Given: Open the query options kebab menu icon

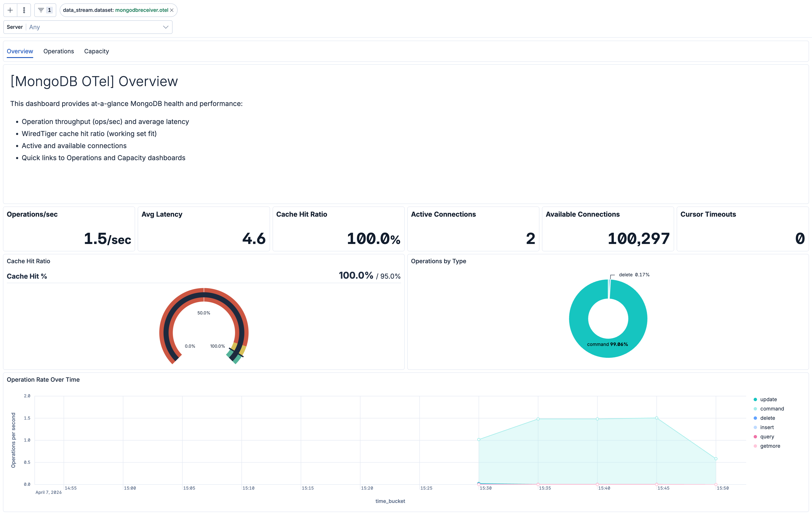Looking at the screenshot, I should click(x=24, y=10).
